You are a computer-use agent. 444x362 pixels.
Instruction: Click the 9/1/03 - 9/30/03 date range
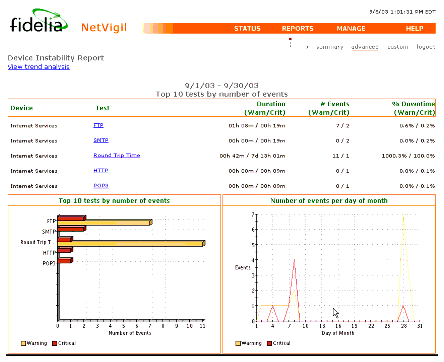point(222,86)
